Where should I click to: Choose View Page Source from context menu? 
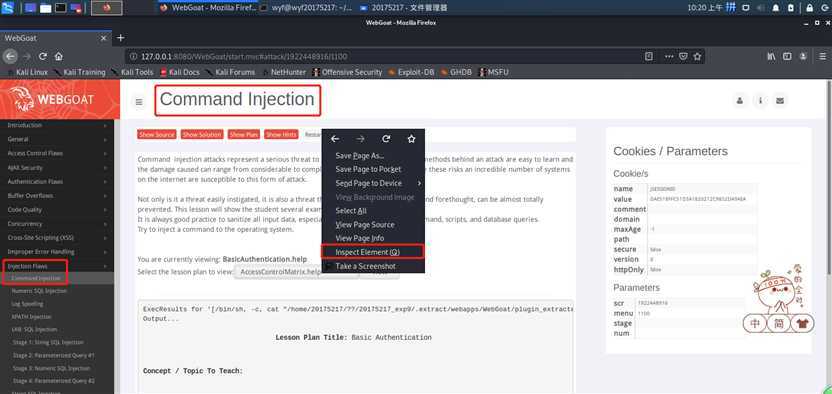(373, 224)
